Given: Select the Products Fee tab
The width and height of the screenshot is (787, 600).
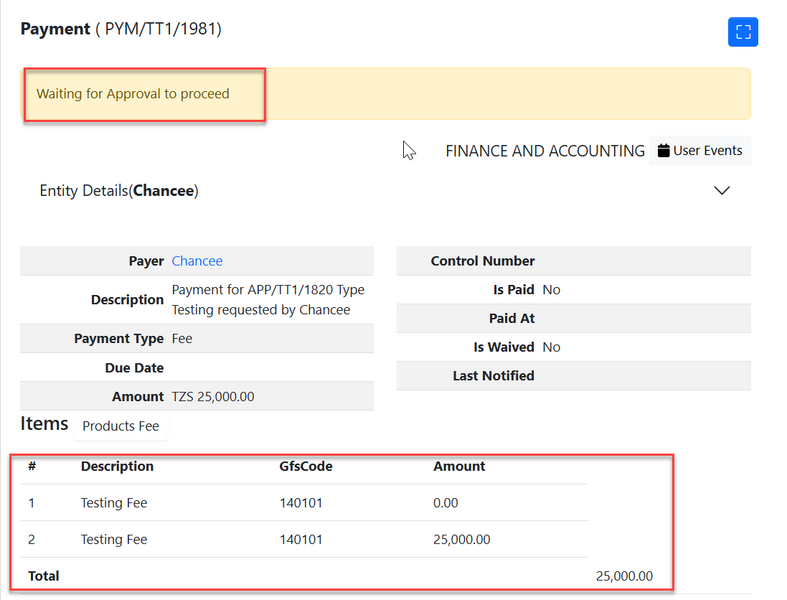Looking at the screenshot, I should 120,426.
